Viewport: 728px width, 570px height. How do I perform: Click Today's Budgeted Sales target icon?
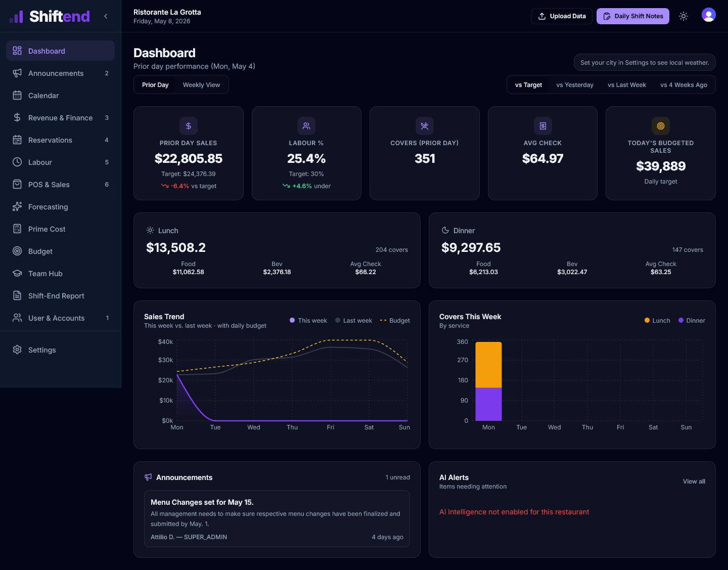(661, 126)
